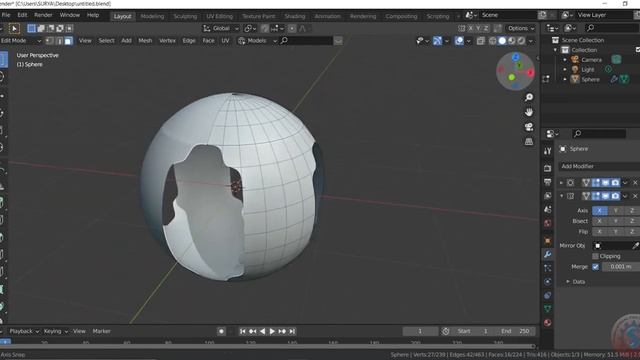Open the Keying dropdown
This screenshot has height=360, width=640.
pos(56,331)
